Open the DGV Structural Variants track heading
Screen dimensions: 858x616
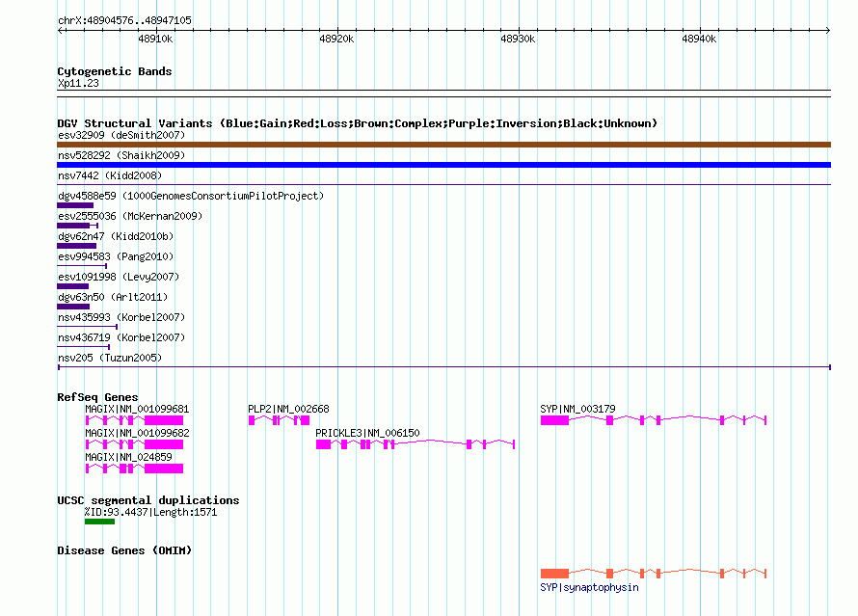tap(358, 123)
